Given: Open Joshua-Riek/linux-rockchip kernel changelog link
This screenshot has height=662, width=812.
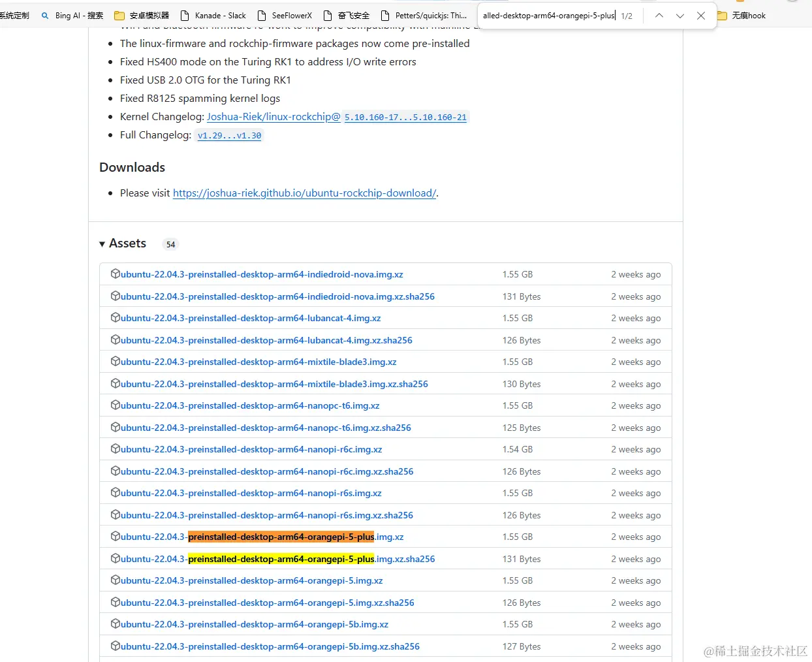Looking at the screenshot, I should point(273,117).
